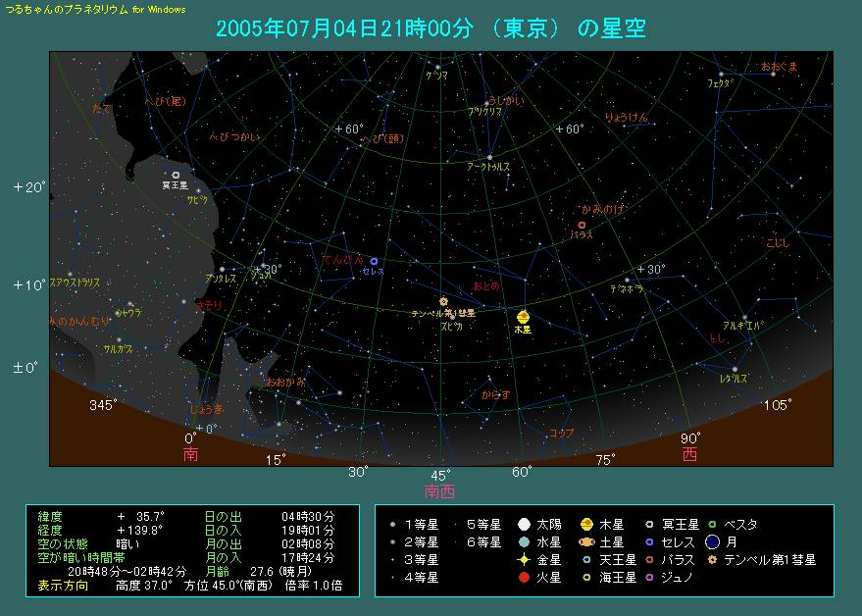862x616 pixels.
Task: Click the Spica (スピカ) star label
Action: (x=451, y=325)
